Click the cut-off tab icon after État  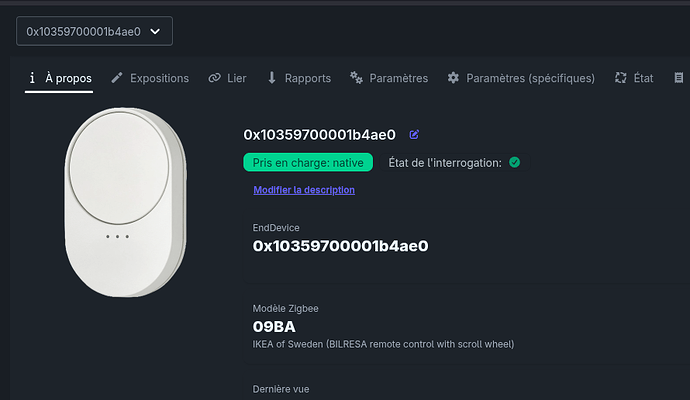pyautogui.click(x=681, y=78)
